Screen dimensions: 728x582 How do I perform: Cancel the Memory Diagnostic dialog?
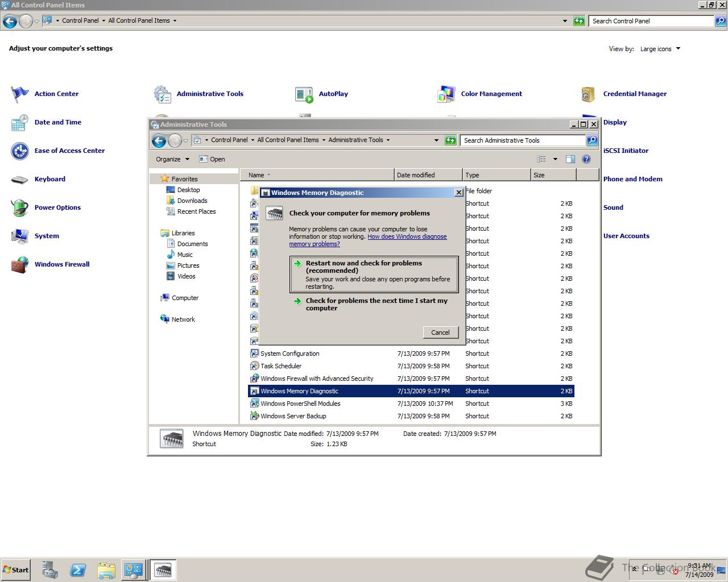[x=440, y=332]
